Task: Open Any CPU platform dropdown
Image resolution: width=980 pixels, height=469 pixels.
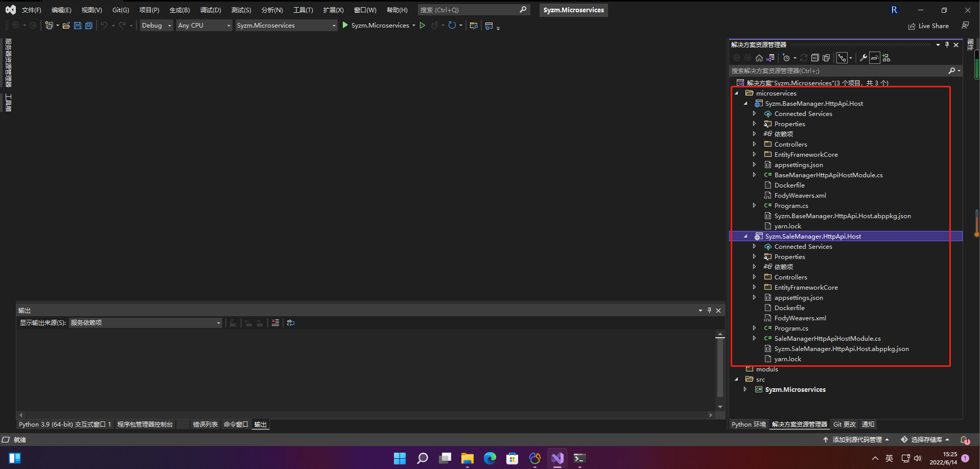Action: (x=204, y=26)
